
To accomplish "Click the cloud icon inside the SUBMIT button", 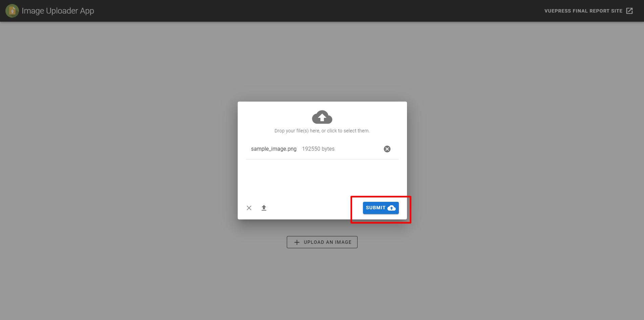I will [392, 208].
